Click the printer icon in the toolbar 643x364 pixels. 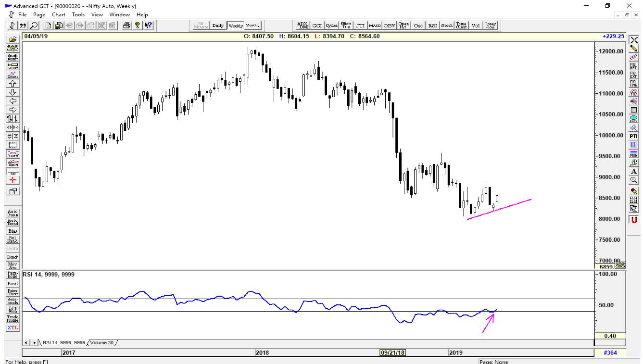[x=126, y=25]
